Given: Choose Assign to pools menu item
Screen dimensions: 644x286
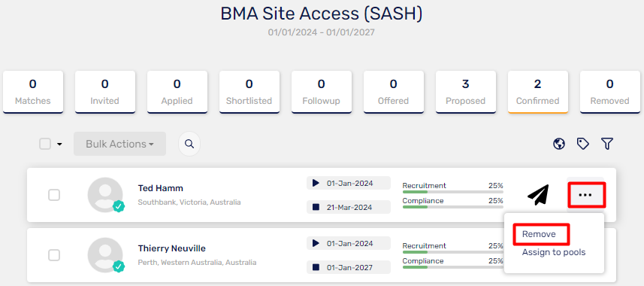Looking at the screenshot, I should tap(554, 252).
